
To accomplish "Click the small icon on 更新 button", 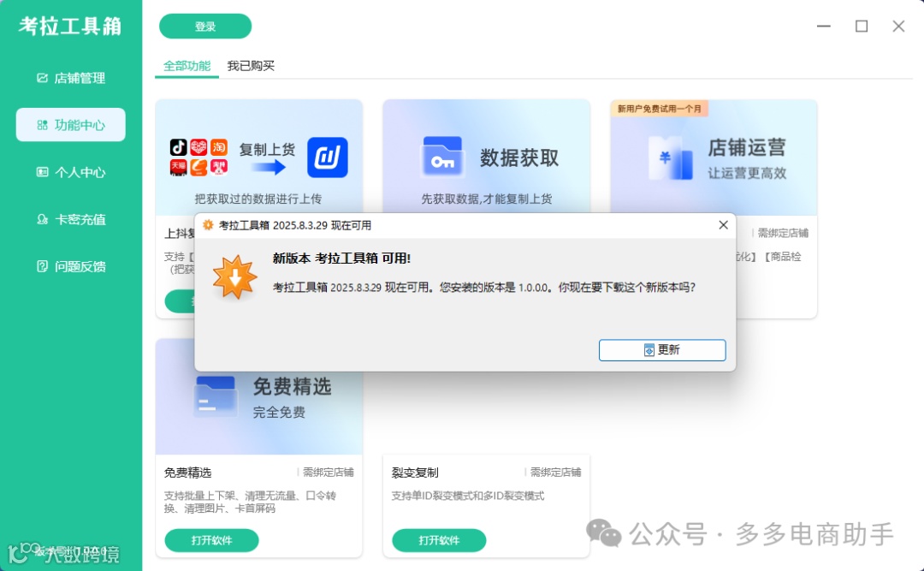I will click(x=649, y=350).
